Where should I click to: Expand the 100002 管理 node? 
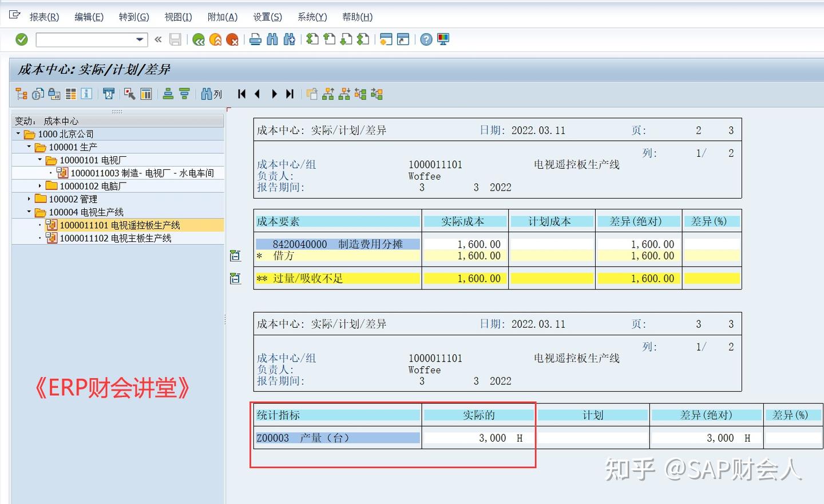pos(29,199)
